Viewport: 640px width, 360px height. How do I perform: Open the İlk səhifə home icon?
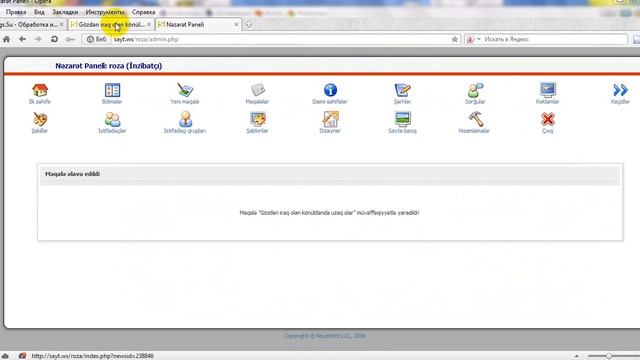coord(40,90)
